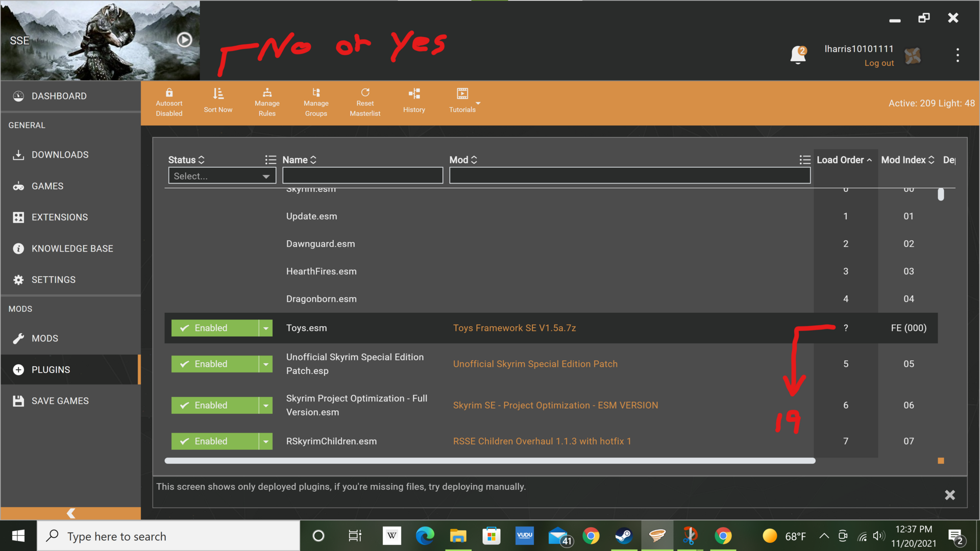Open the Toys Framework SE V1.5a.7z mod link

click(x=514, y=328)
